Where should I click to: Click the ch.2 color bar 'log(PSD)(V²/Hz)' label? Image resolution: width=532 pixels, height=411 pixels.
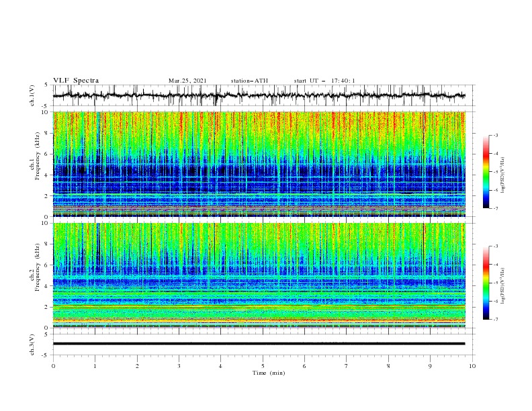[x=503, y=286]
